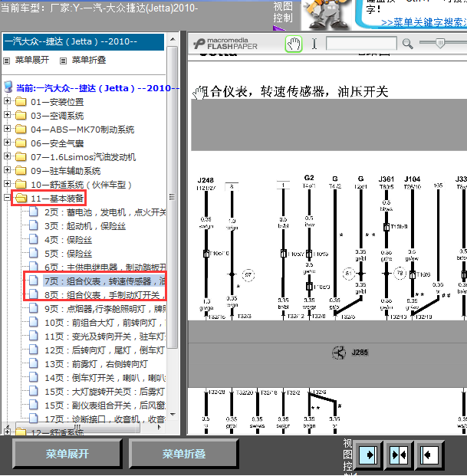Click the page icon of 2页 entry
467x476 pixels.
pyautogui.click(x=34, y=212)
